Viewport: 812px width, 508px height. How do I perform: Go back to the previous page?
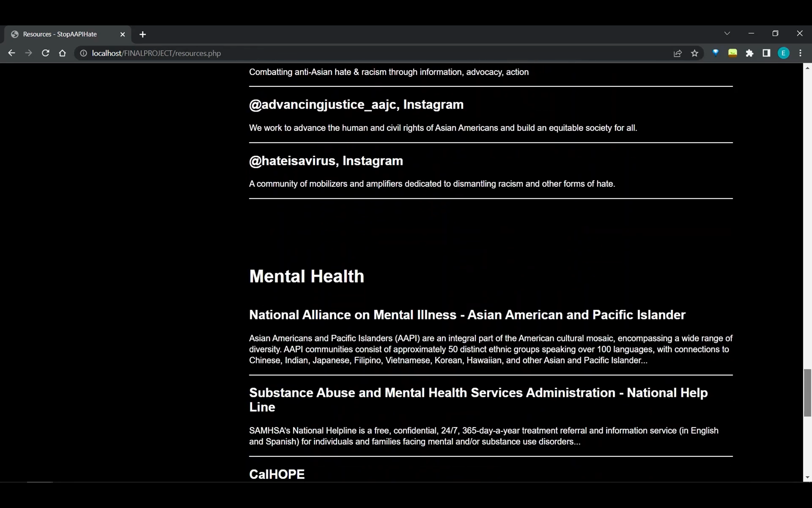(11, 53)
